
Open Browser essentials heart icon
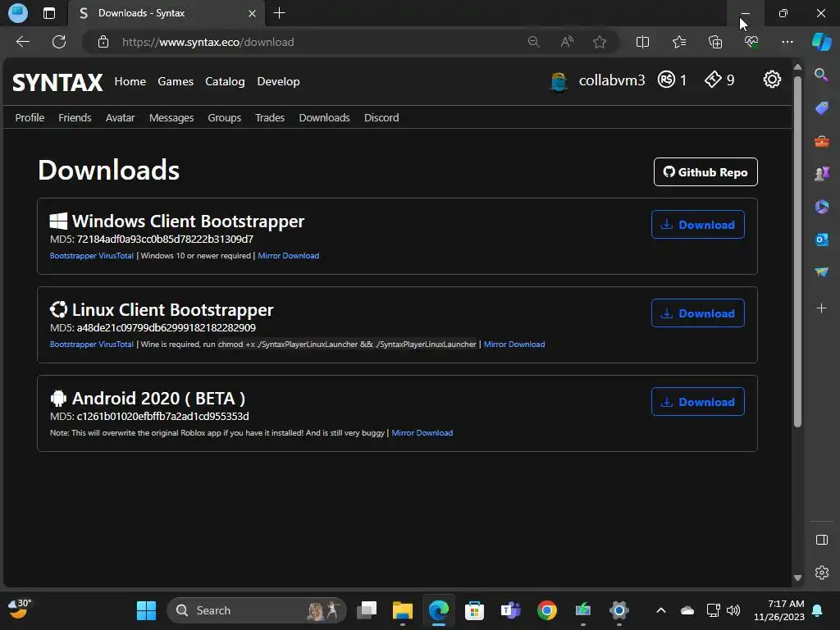pos(751,42)
